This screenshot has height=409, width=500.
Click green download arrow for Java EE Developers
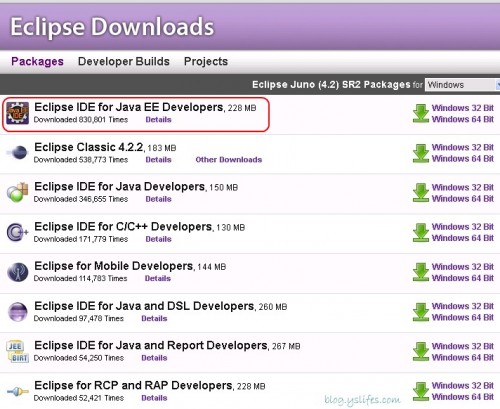pyautogui.click(x=421, y=113)
